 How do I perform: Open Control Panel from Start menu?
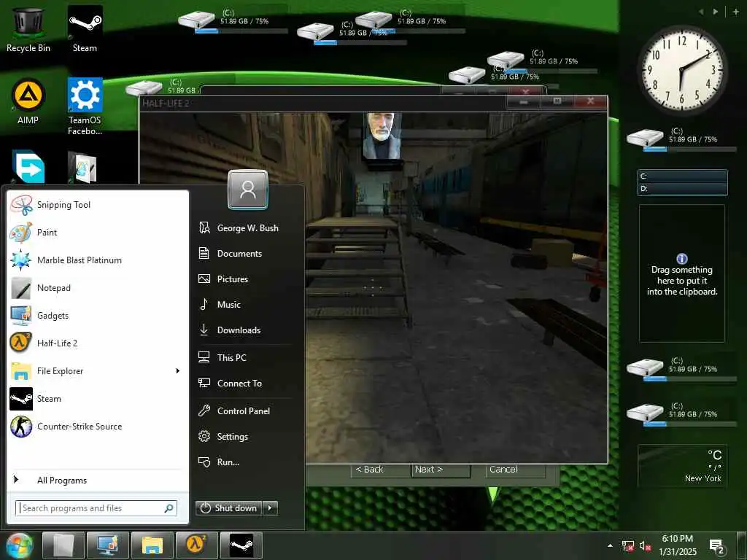[244, 411]
